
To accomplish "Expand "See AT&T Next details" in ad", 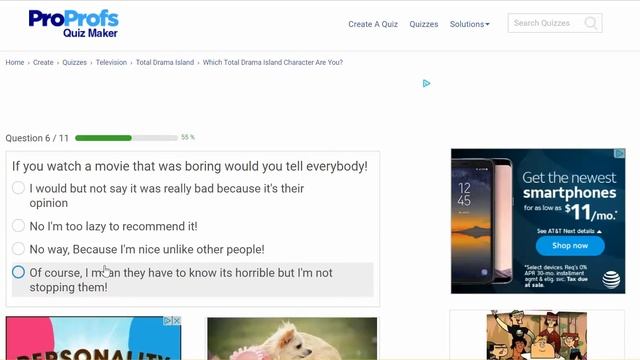I will coord(569,231).
